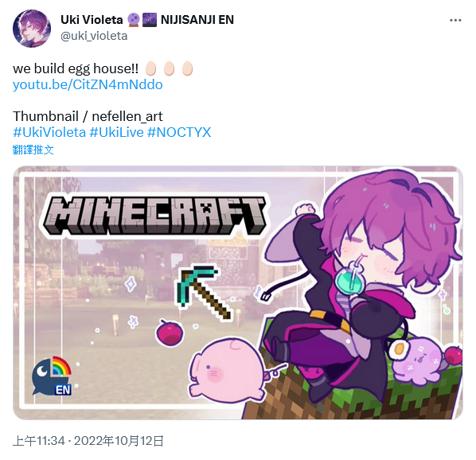This screenshot has width=476, height=460.
Task: Click Uki Violeta's profile avatar
Action: [x=32, y=29]
